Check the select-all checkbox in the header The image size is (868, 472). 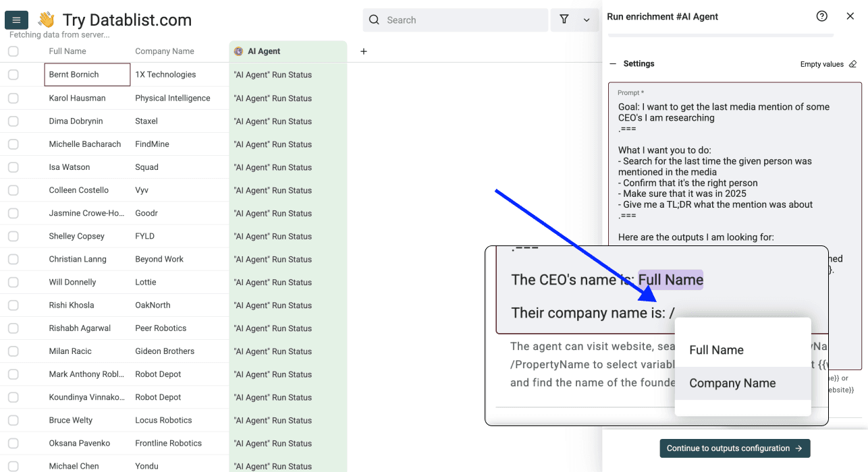pyautogui.click(x=13, y=51)
